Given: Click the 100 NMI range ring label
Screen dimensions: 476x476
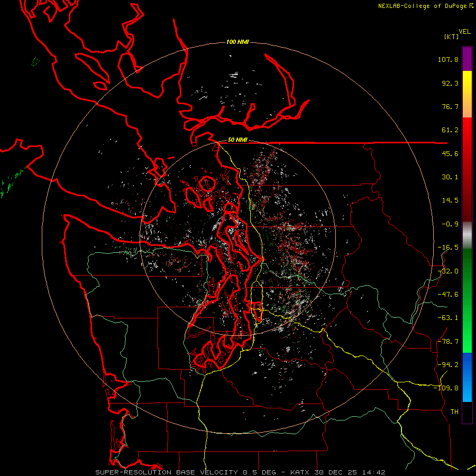Looking at the screenshot, I should click(237, 42).
